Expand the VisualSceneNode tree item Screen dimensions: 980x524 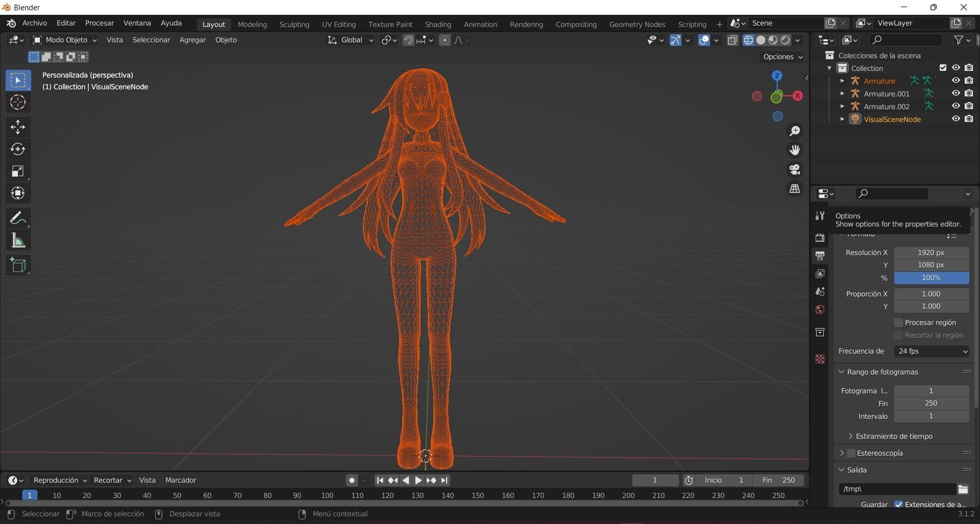(842, 119)
